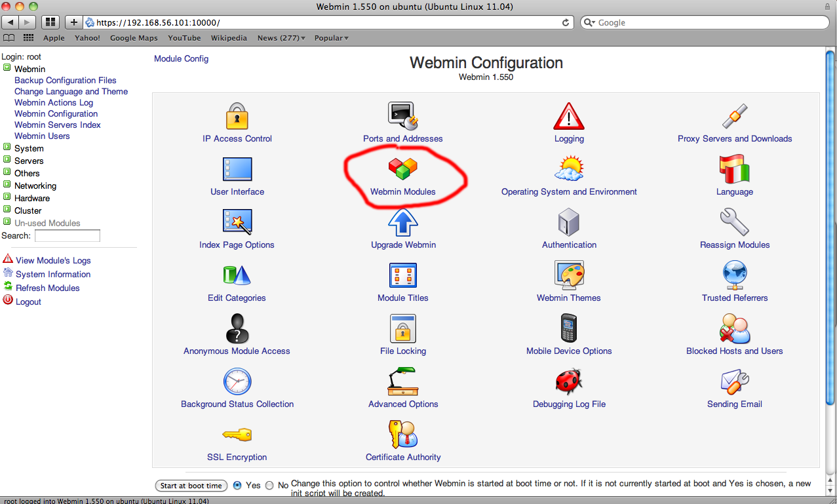This screenshot has height=504, width=837.
Task: Open the Sending Email icon
Action: tap(735, 381)
